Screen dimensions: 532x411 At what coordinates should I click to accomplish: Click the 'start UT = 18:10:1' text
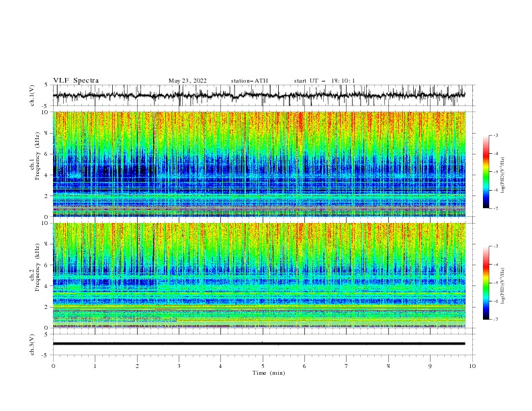324,81
